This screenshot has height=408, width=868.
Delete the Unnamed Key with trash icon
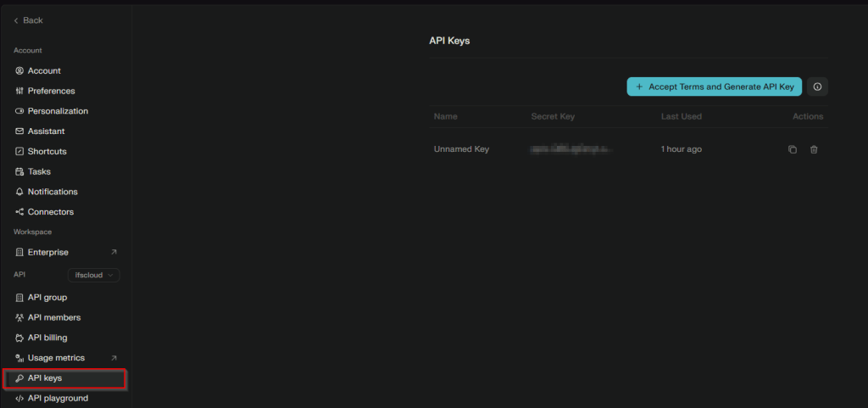point(814,149)
